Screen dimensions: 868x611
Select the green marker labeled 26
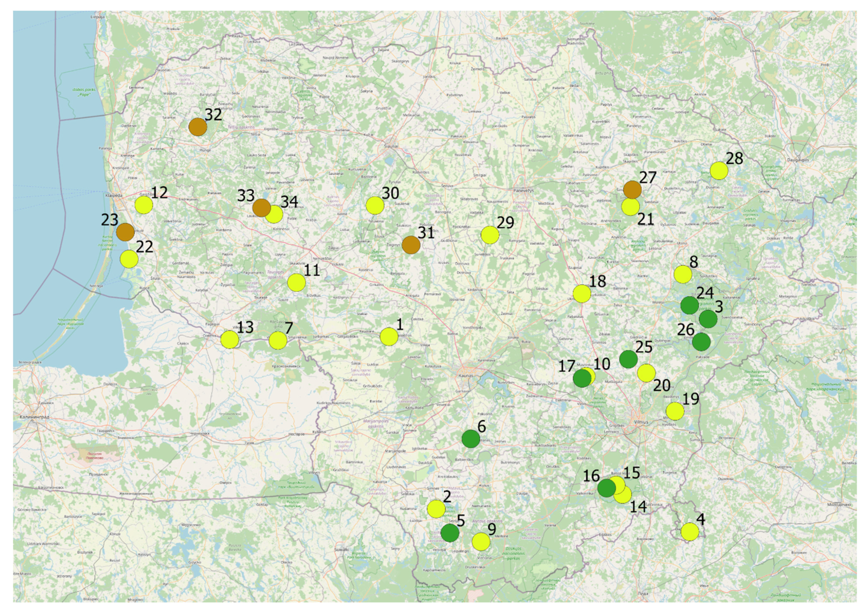pyautogui.click(x=701, y=342)
